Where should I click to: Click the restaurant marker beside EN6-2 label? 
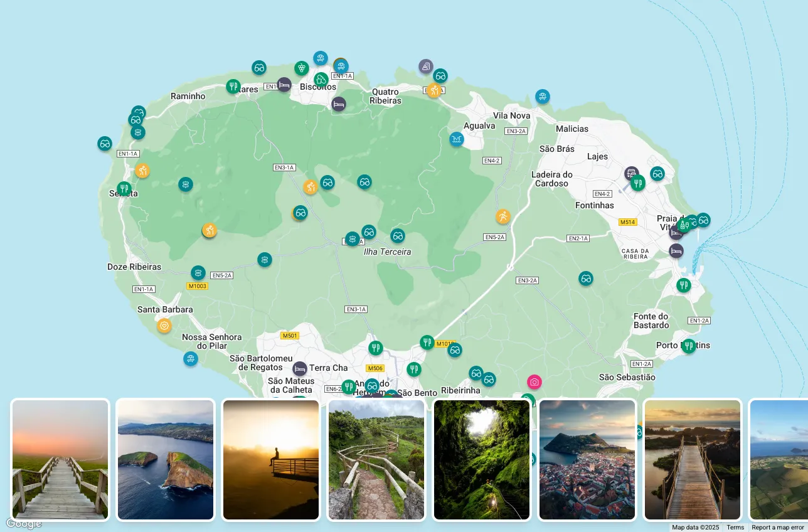pyautogui.click(x=349, y=387)
